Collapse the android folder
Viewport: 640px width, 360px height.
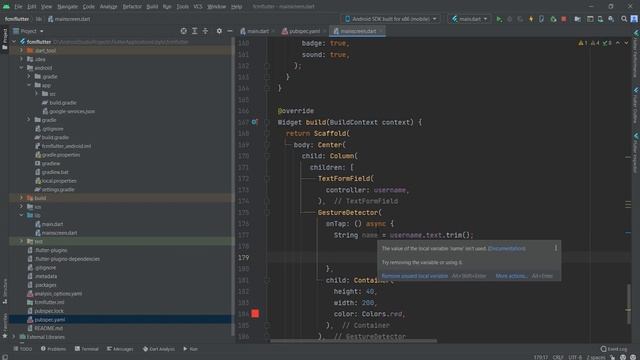click(22, 68)
